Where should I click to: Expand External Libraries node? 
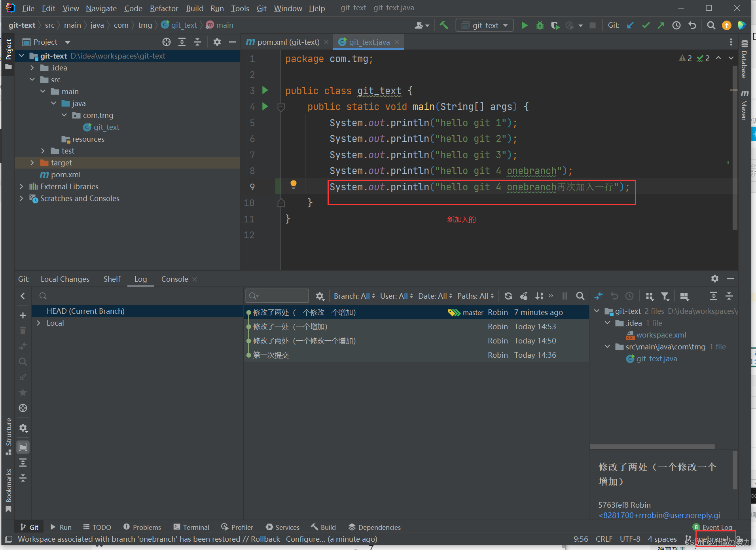click(22, 186)
